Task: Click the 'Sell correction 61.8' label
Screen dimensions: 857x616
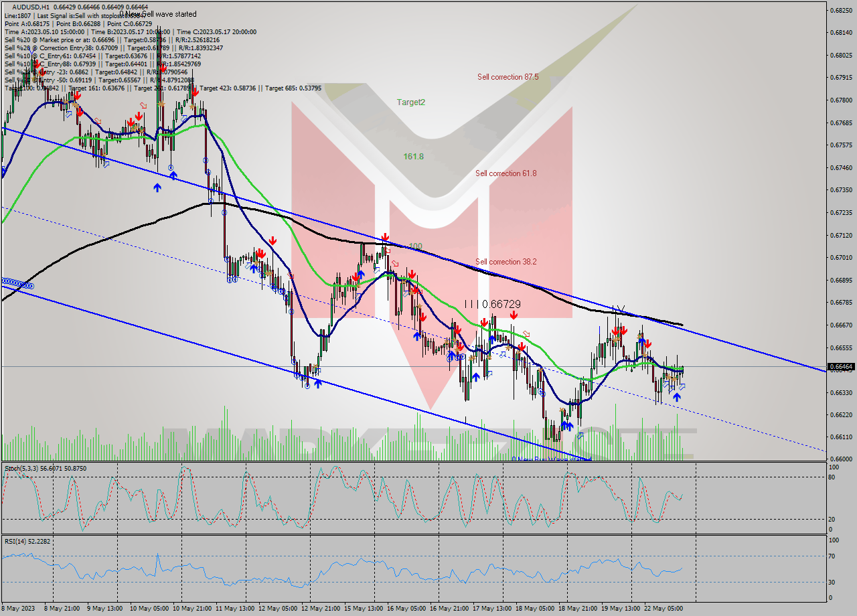Action: [x=505, y=173]
